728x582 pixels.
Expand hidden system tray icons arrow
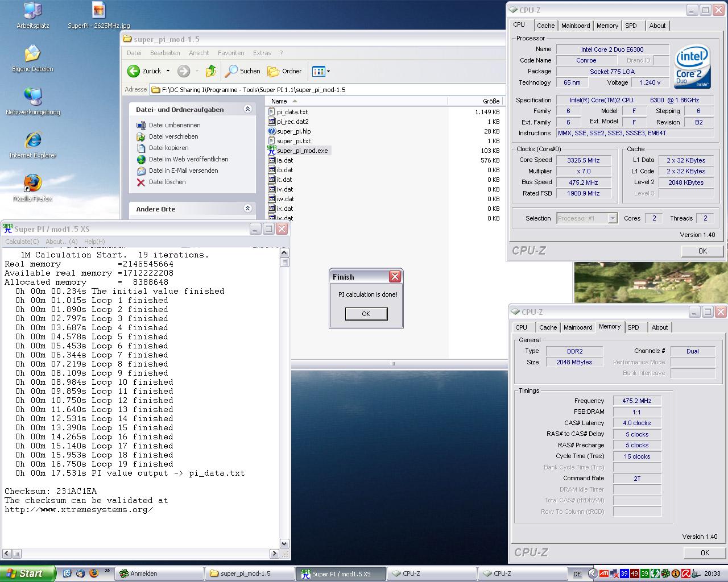tap(592, 574)
